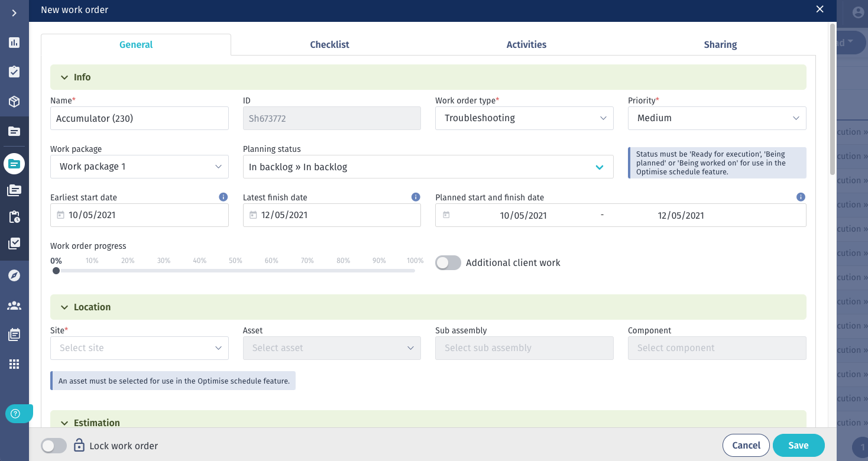This screenshot has width=868, height=461.
Task: Switch to the Sharing tab
Action: coord(720,44)
